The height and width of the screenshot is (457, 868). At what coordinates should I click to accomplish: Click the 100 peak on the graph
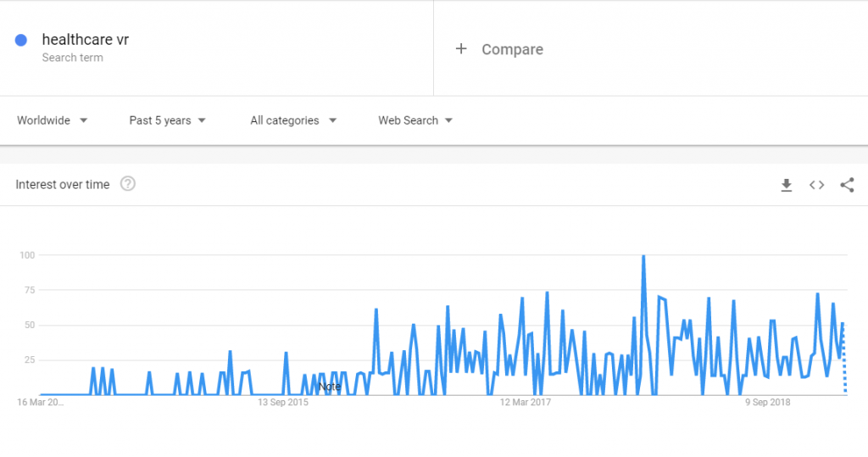(643, 256)
